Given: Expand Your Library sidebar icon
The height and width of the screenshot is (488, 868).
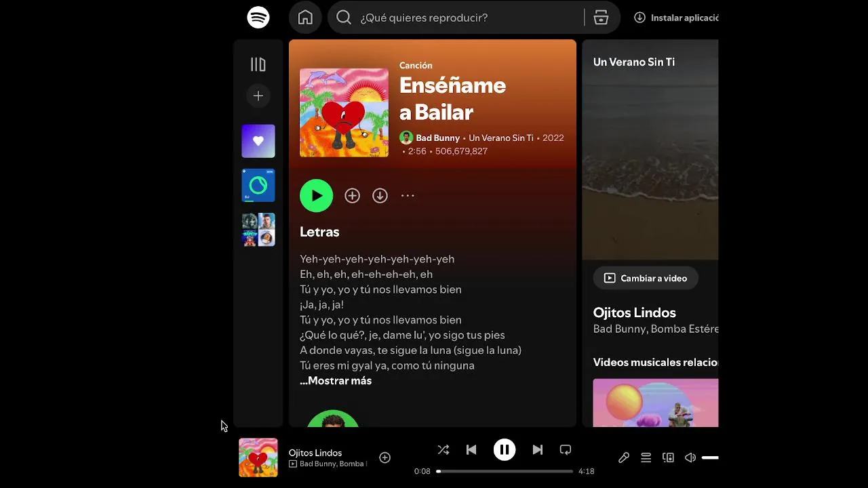Looking at the screenshot, I should (x=258, y=64).
